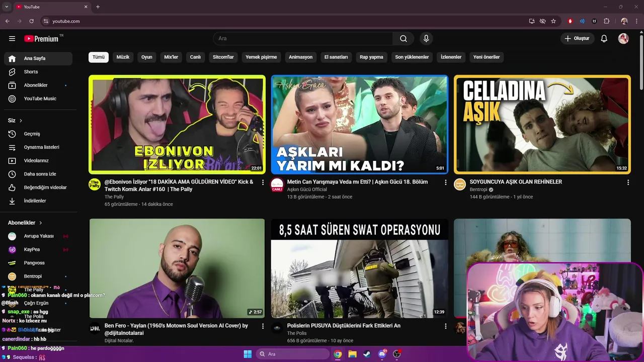Click Aşkın Gücü Official channel avatar
This screenshot has width=644, height=362.
[277, 184]
